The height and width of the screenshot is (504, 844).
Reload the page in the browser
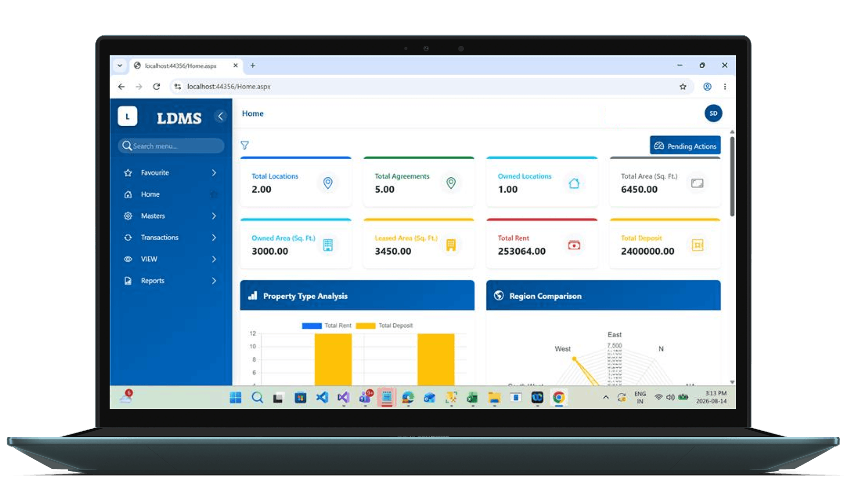(156, 87)
